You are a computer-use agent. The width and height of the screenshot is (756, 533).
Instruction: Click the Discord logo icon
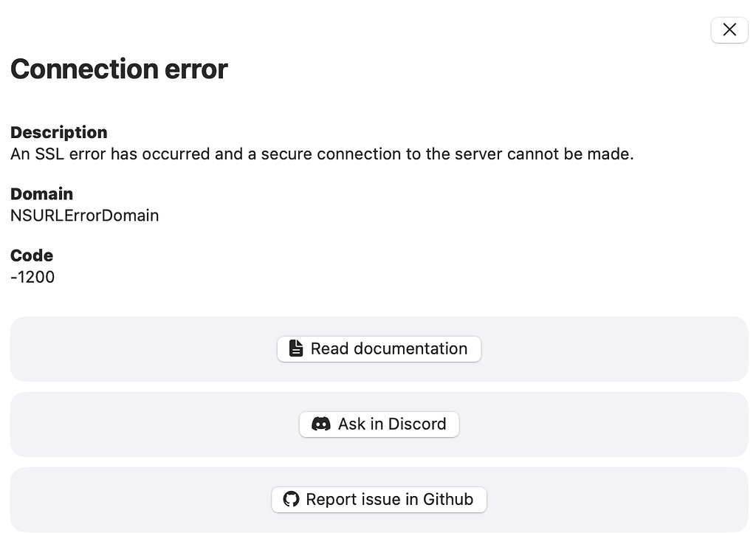pyautogui.click(x=321, y=424)
